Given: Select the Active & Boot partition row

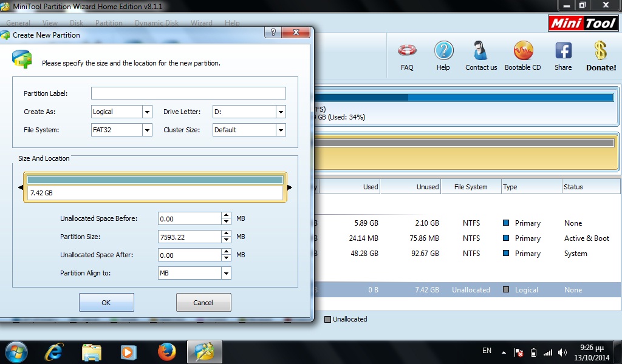Looking at the screenshot, I should [468, 238].
